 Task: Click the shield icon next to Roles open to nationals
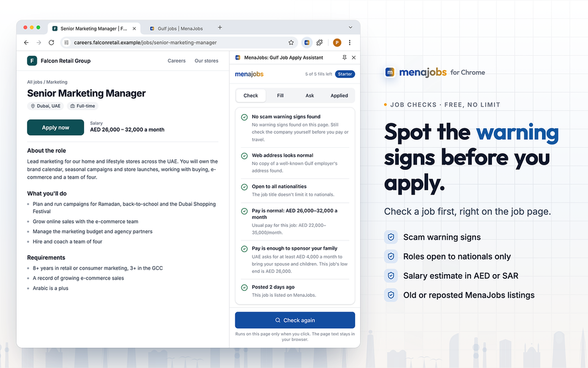pos(391,256)
